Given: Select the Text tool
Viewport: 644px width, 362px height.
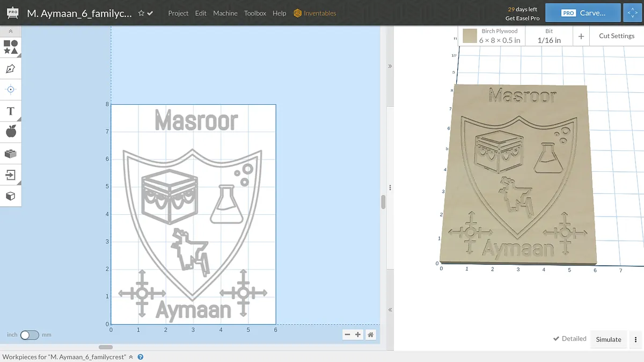Looking at the screenshot, I should point(11,111).
